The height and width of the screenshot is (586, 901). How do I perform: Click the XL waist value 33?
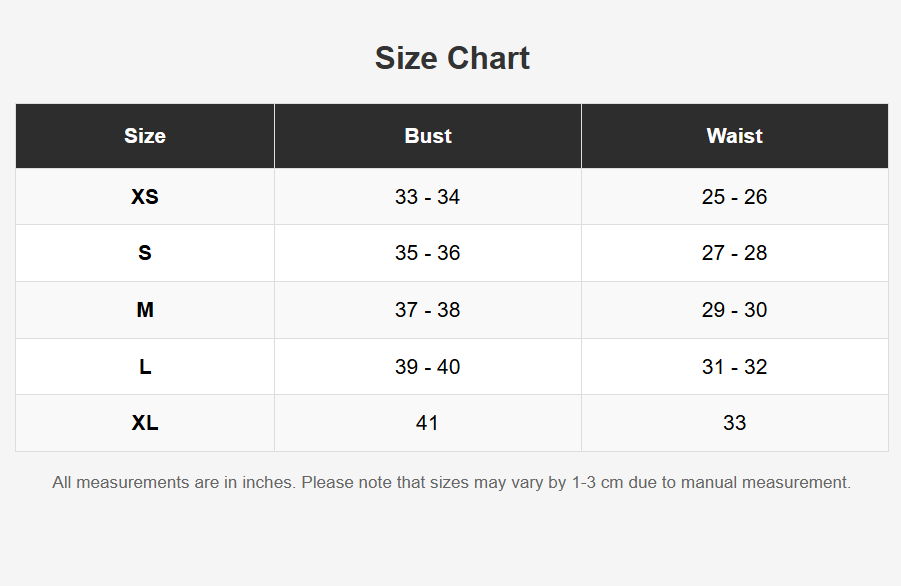[734, 423]
